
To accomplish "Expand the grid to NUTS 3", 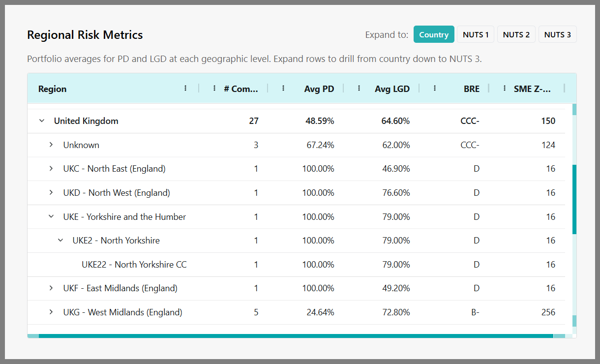I will click(x=558, y=34).
